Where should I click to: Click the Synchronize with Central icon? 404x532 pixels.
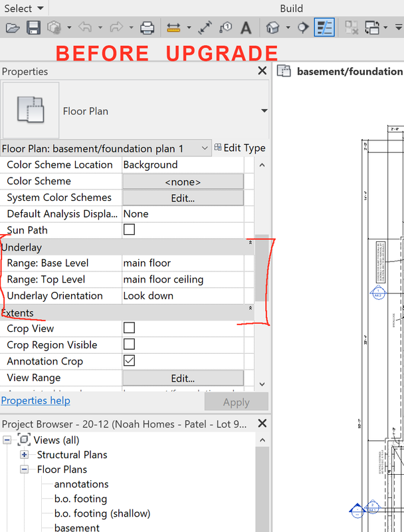(x=54, y=27)
